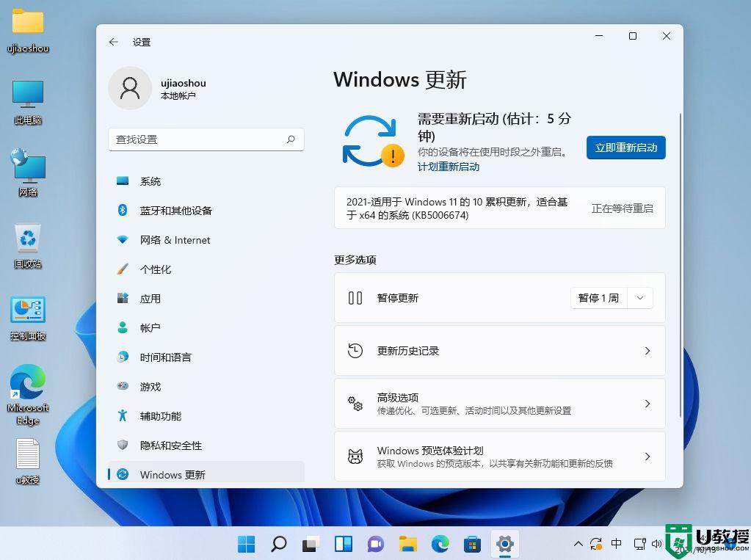Open Widgets on taskbar
This screenshot has height=560, width=751.
344,544
